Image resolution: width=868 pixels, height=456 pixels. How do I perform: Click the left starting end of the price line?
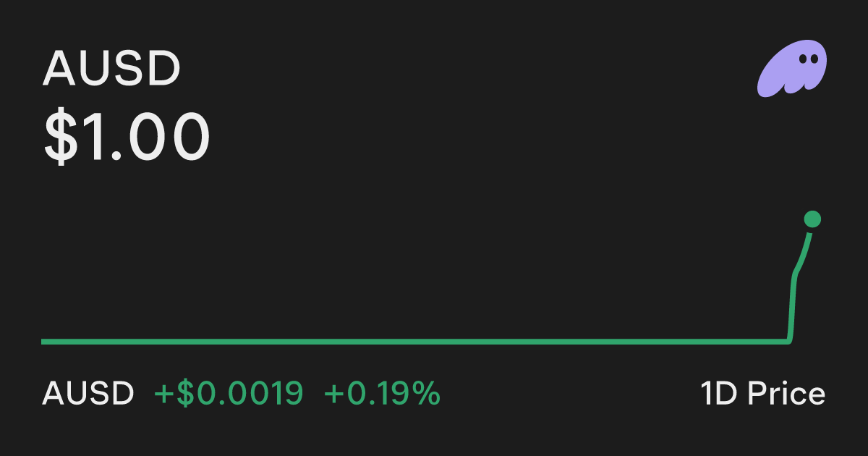45,341
